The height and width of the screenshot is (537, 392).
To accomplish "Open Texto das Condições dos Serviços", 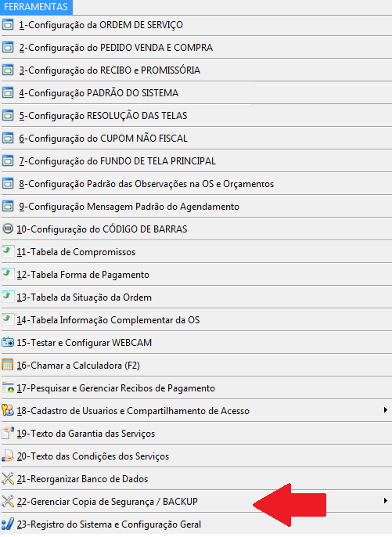I will pos(196,456).
